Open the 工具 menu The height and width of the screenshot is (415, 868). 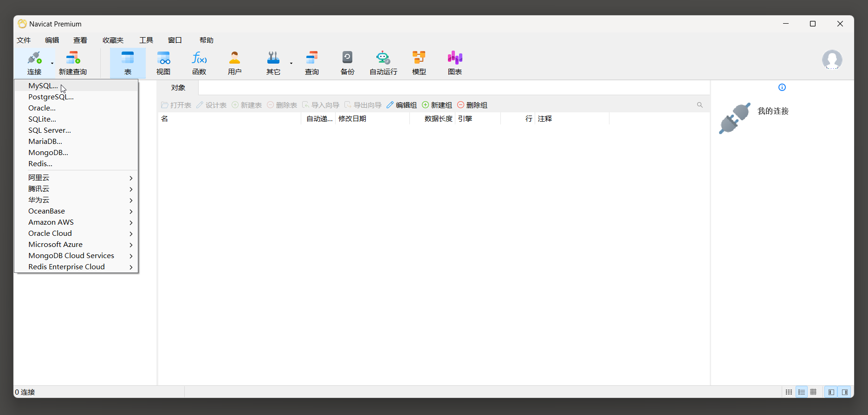146,40
